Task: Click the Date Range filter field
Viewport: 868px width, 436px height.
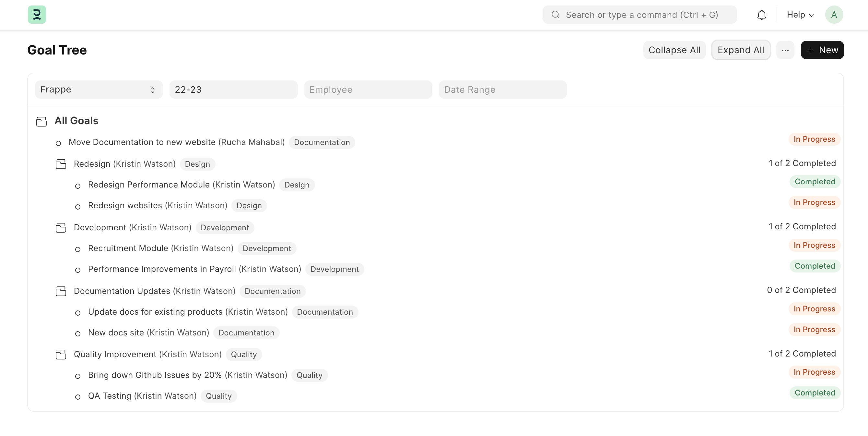Action: 502,89
